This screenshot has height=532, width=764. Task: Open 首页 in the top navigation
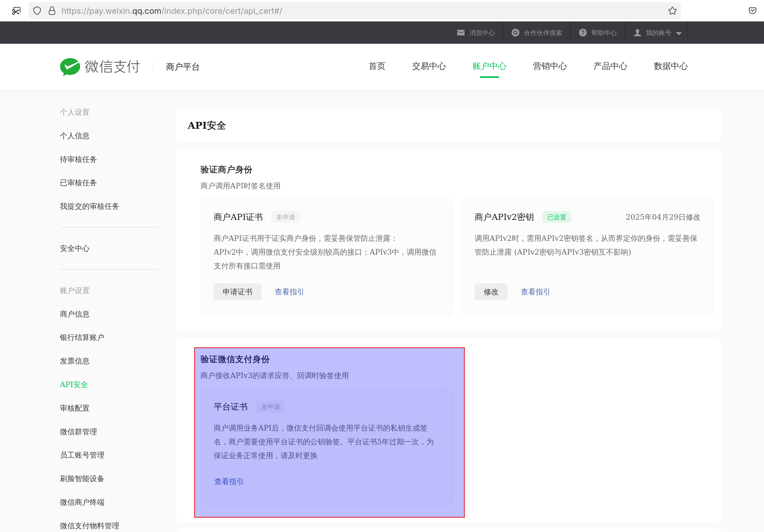point(377,66)
